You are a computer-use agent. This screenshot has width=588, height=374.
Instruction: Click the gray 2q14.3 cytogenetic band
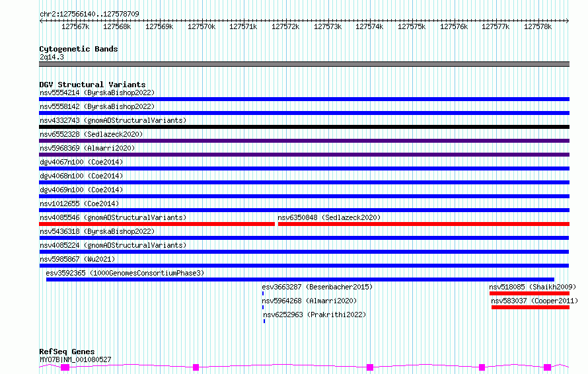click(x=304, y=64)
